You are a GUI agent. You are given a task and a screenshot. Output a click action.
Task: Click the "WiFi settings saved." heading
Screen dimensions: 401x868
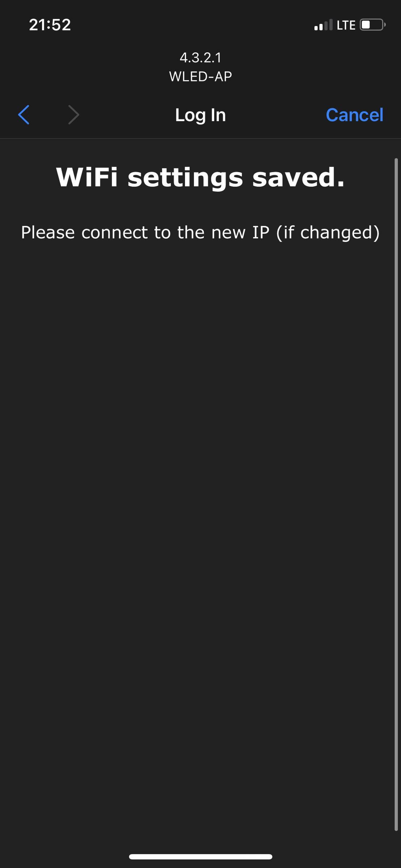[200, 178]
